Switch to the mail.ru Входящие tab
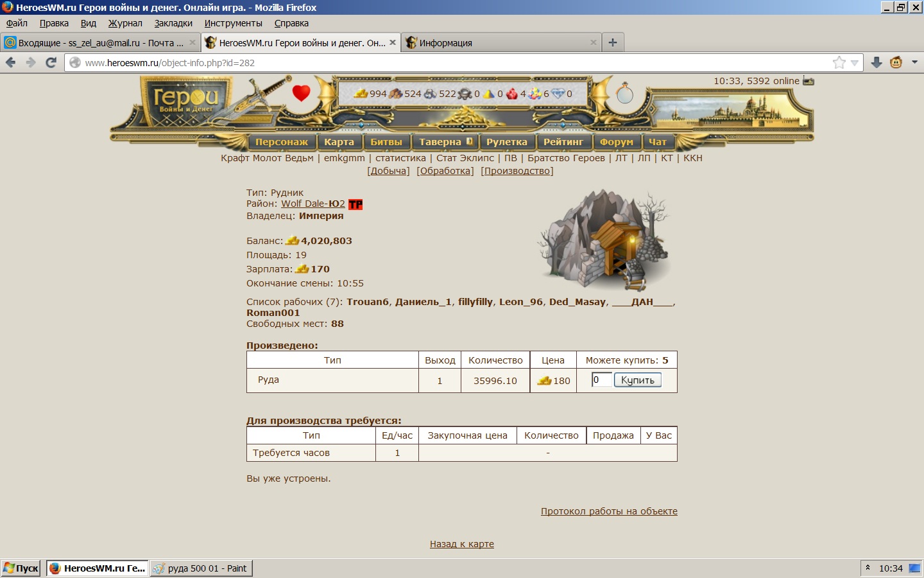 click(99, 42)
